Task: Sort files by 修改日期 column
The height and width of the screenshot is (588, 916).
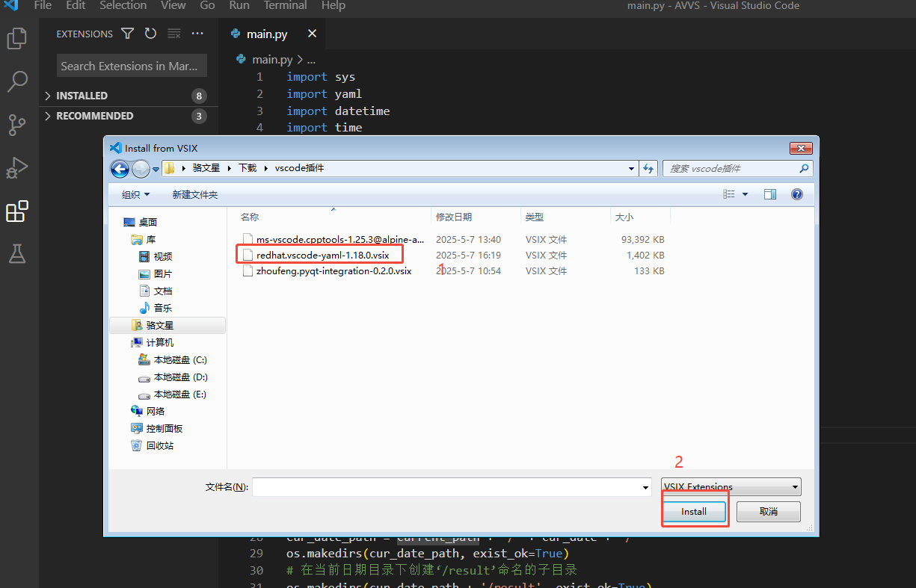Action: point(454,217)
